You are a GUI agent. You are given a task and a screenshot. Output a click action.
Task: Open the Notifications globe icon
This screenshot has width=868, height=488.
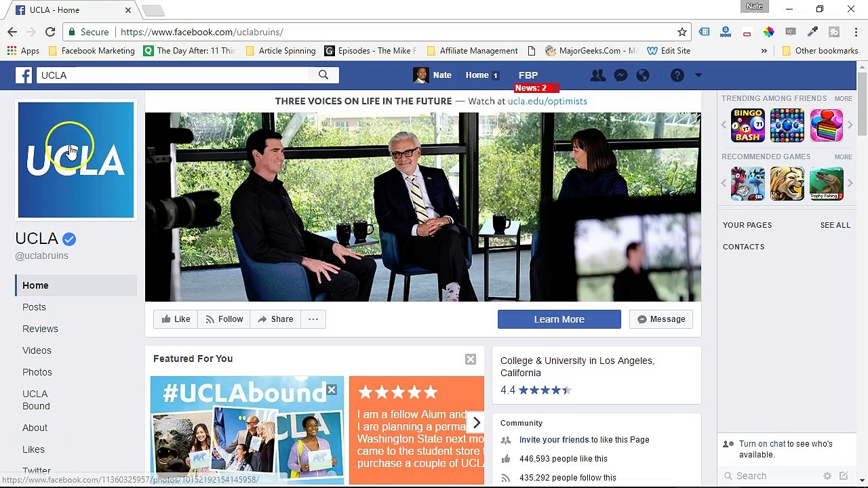tap(643, 75)
